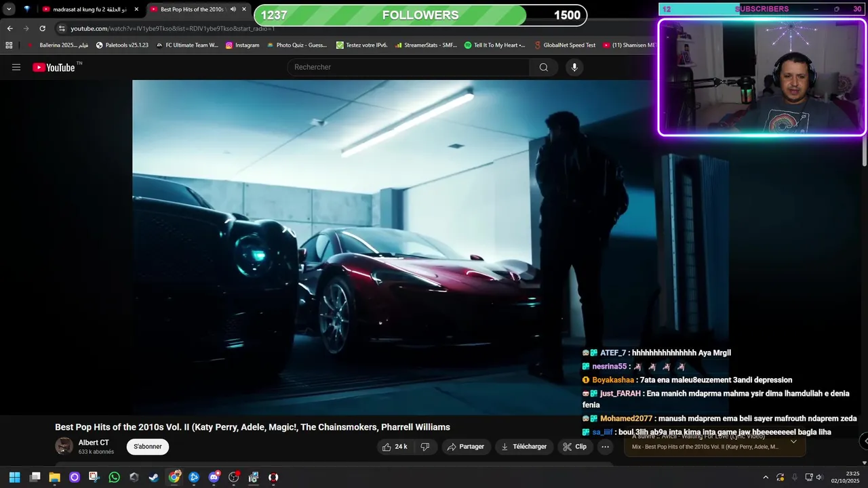
Task: Open the Albert CT channel name link
Action: coord(94,443)
